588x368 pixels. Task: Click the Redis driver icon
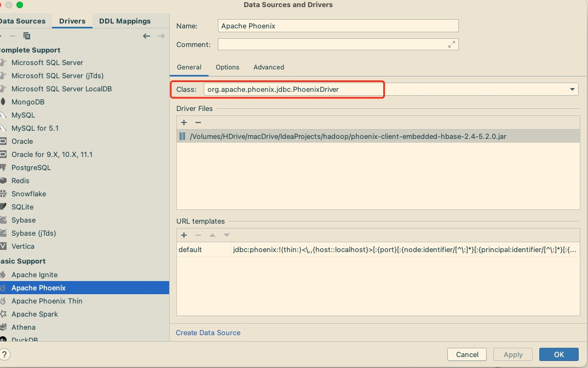coord(3,180)
